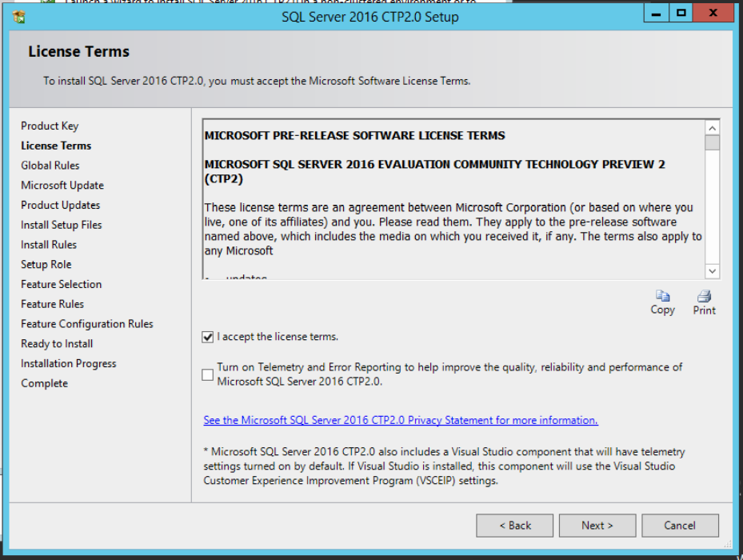Click the 'MICROSOFT PRE-RELEASE SOFTWARE LICENSE TERMS' heading
The height and width of the screenshot is (560, 743).
point(354,136)
